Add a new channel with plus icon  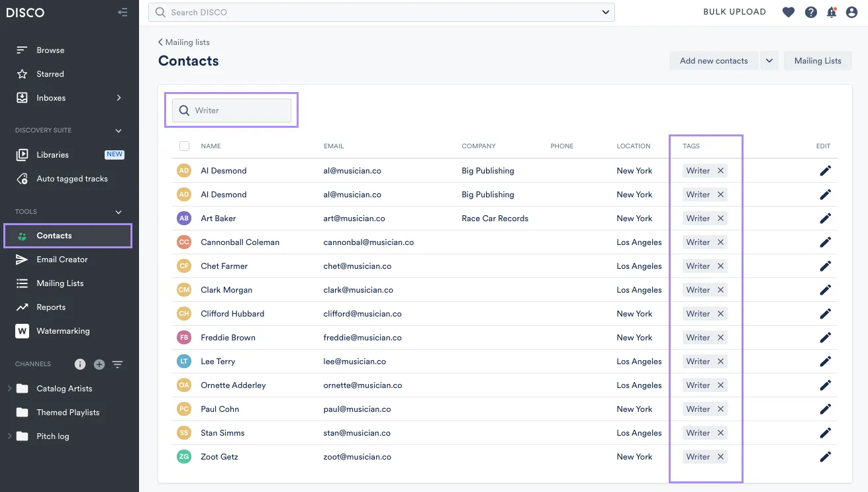coord(99,364)
